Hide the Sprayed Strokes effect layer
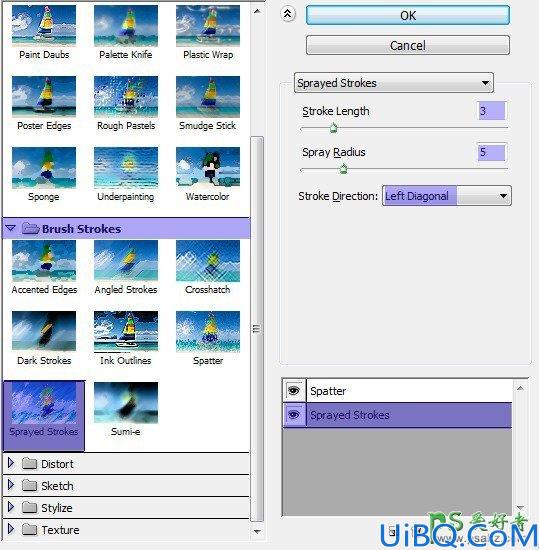The image size is (539, 550). [294, 415]
